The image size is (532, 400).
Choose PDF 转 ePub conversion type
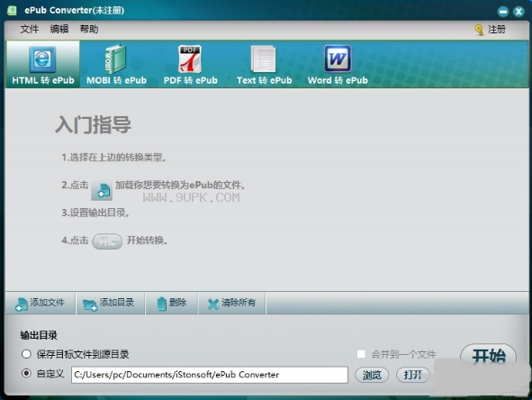point(190,65)
